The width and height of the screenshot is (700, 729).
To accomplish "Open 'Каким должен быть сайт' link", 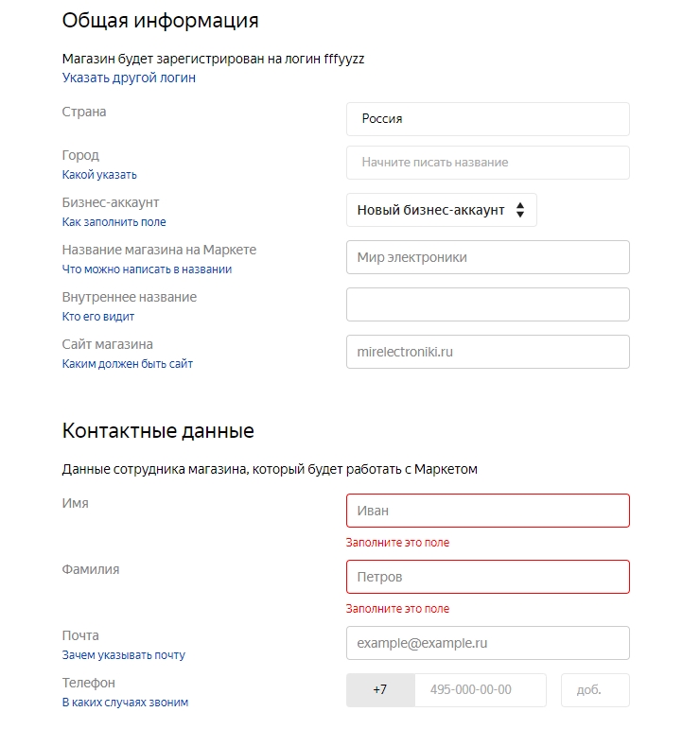I will point(128,364).
